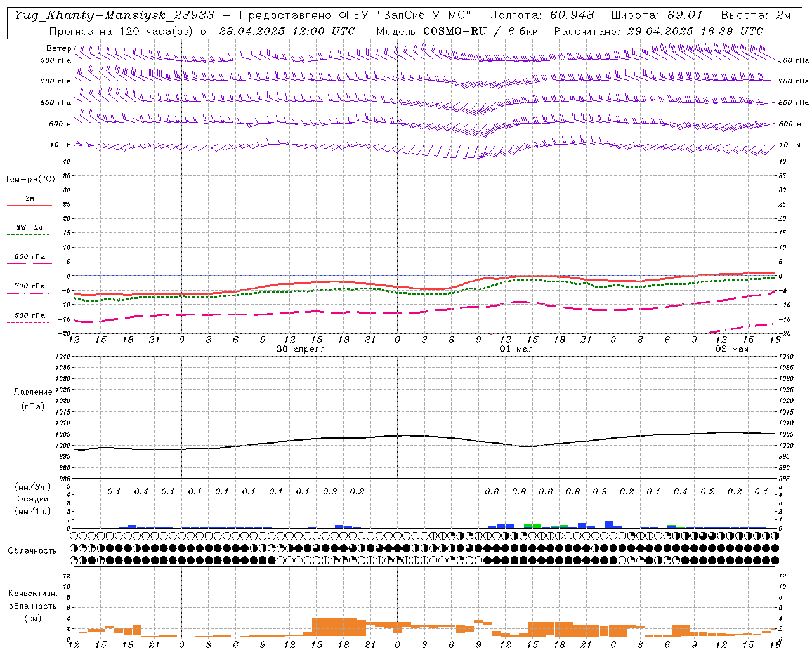Click the "Высота: 2м" elevation value

pos(756,15)
